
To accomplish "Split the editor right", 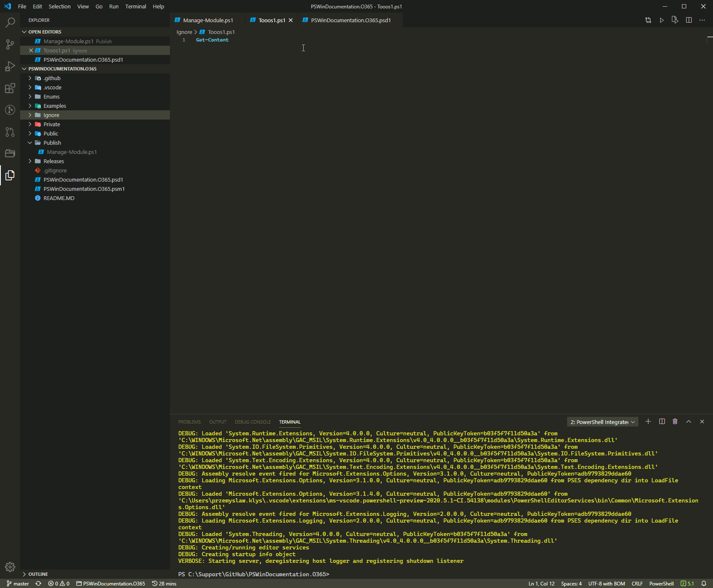I will click(689, 20).
